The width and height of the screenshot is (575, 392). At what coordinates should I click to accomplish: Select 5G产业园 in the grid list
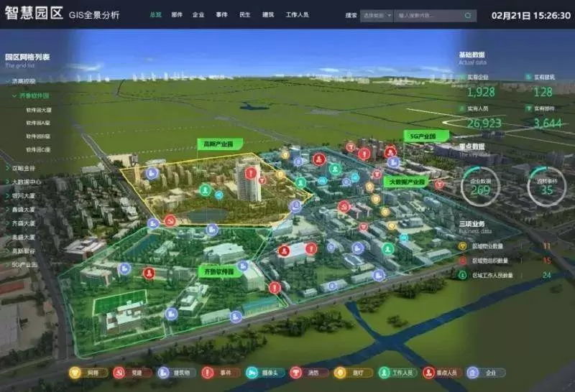[x=24, y=264]
